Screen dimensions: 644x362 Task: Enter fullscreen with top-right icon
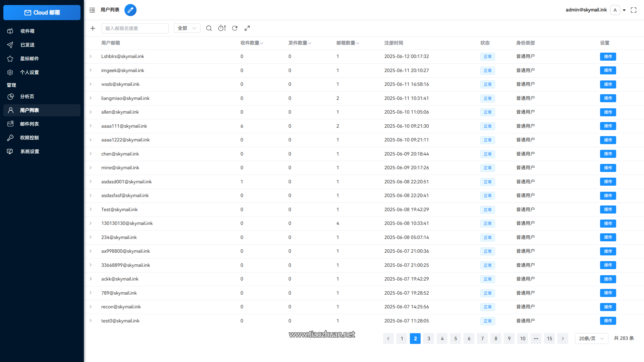point(634,10)
